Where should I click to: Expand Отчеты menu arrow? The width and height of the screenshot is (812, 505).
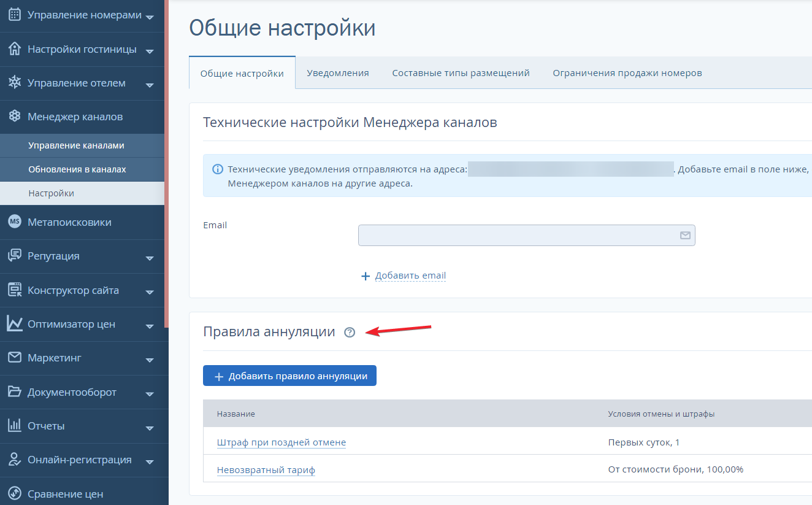click(150, 428)
